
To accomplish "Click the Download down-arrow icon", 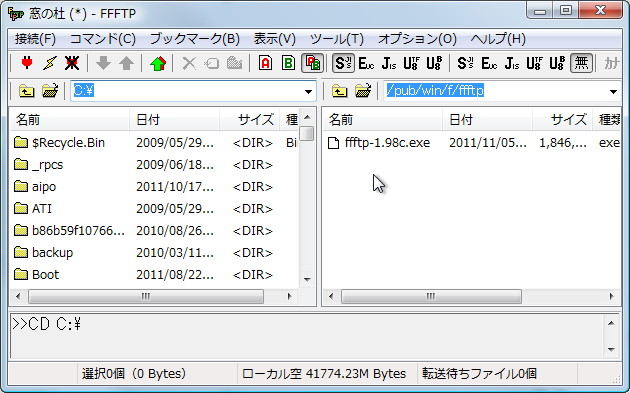I will [x=104, y=63].
